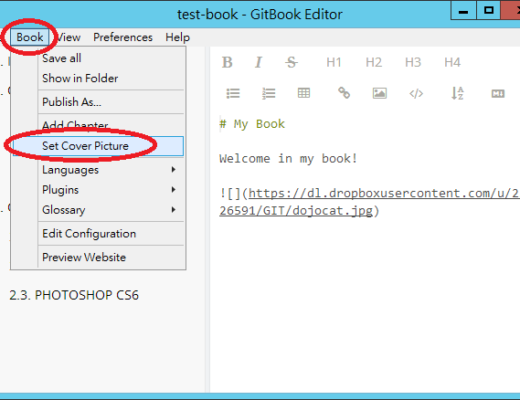The image size is (520, 400).
Task: Click the A-Z sort icon in the toolbar
Action: pyautogui.click(x=457, y=93)
